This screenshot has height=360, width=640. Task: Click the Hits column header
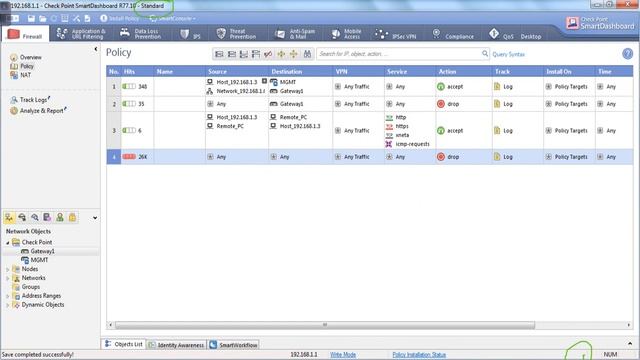coord(137,71)
